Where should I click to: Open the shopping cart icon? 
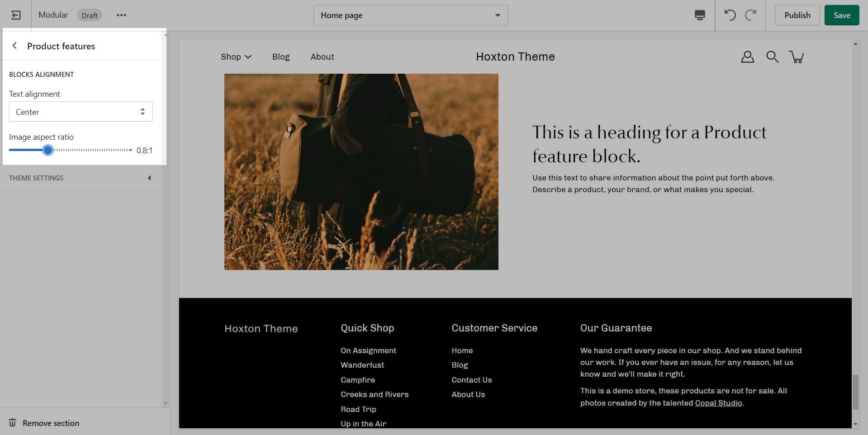[796, 57]
